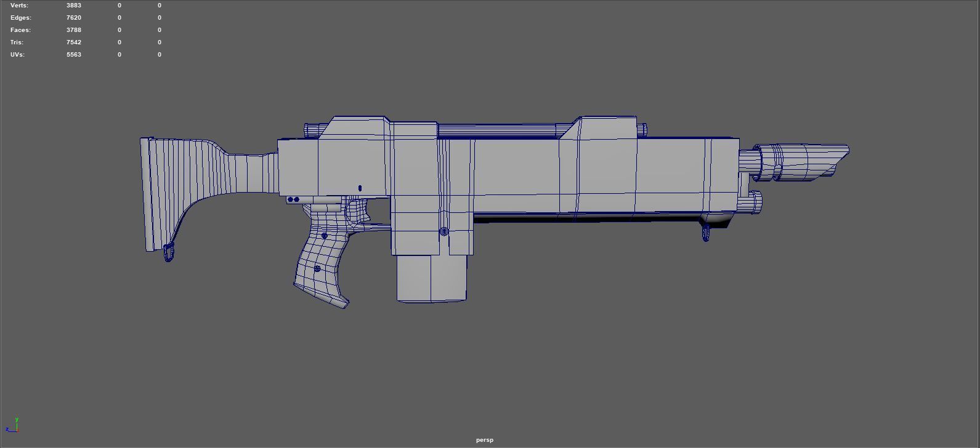
Task: Select the rear sling loop on the stock
Action: coord(169,252)
